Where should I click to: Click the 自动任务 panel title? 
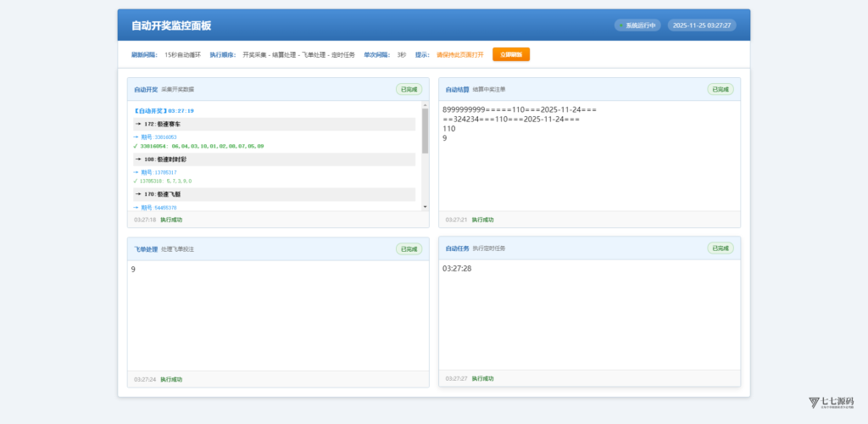pyautogui.click(x=458, y=248)
